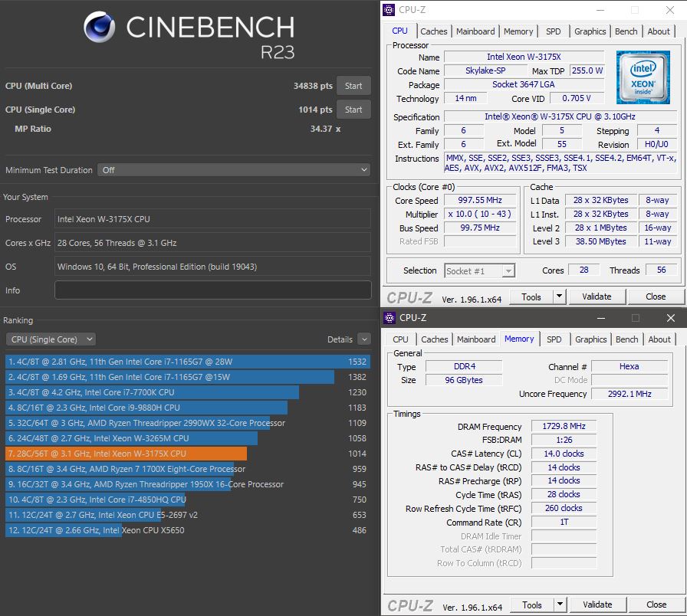Open SPD tab in top CPU-Z window
The width and height of the screenshot is (687, 616).
click(x=554, y=31)
